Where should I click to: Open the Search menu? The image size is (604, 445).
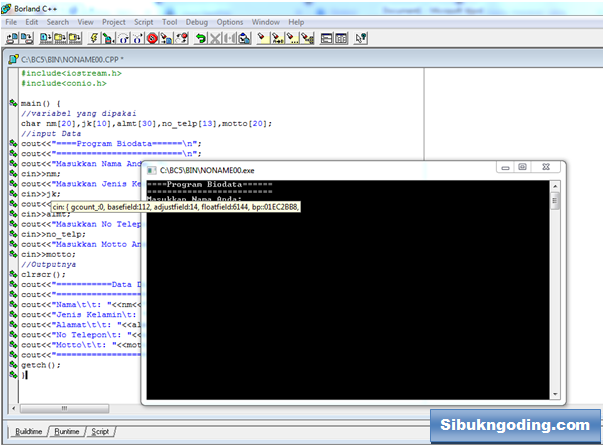pyautogui.click(x=58, y=22)
